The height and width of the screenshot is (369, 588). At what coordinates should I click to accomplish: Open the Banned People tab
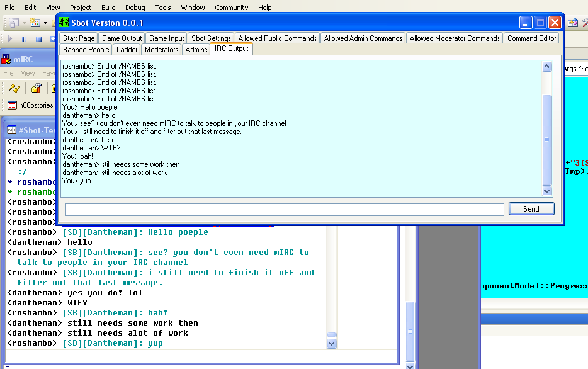pyautogui.click(x=86, y=50)
